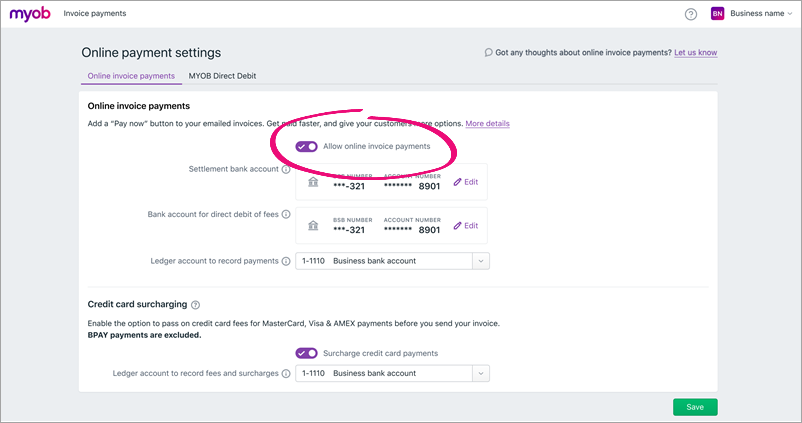The width and height of the screenshot is (802, 423).
Task: Edit the direct debit fees bank account
Action: pyautogui.click(x=465, y=226)
